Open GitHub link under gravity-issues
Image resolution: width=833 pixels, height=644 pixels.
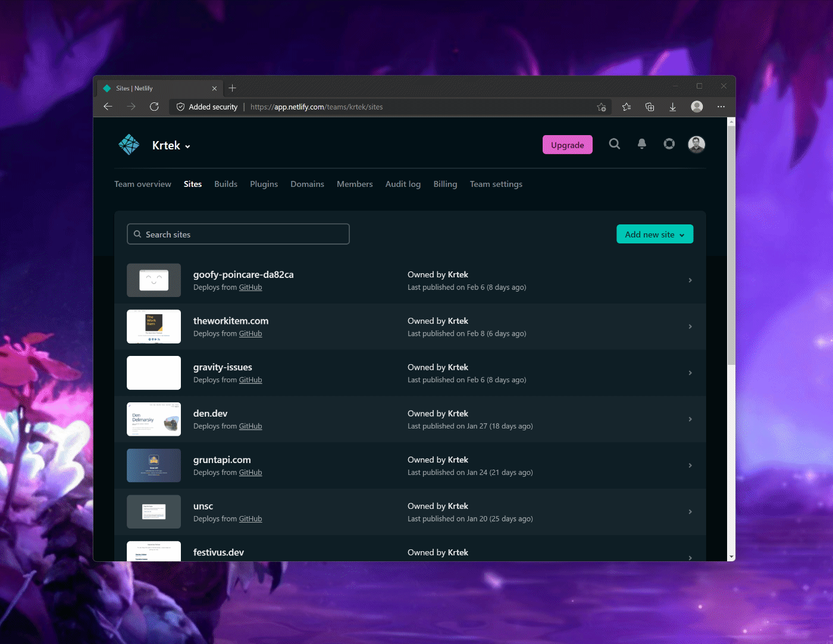coord(250,380)
